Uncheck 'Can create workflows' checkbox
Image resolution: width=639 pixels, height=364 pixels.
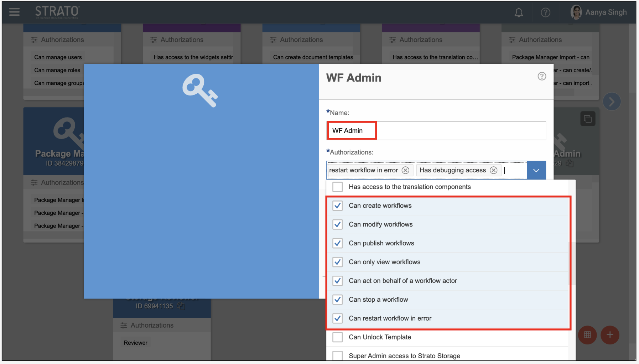click(337, 206)
